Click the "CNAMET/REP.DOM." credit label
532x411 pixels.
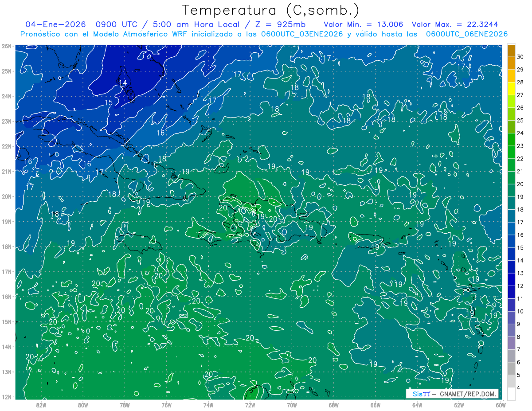click(467, 394)
